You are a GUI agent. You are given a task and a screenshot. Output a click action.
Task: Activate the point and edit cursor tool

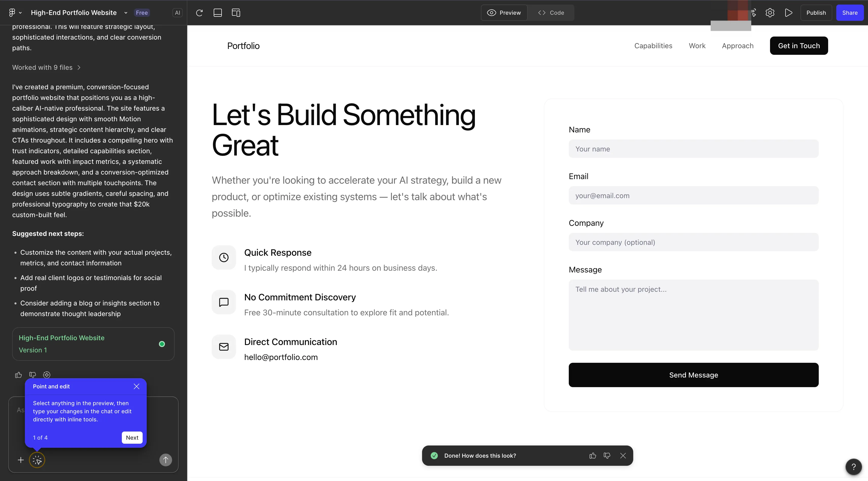37,460
